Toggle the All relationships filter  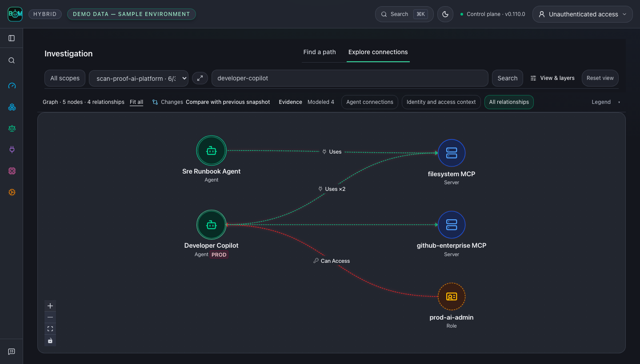coord(509,102)
